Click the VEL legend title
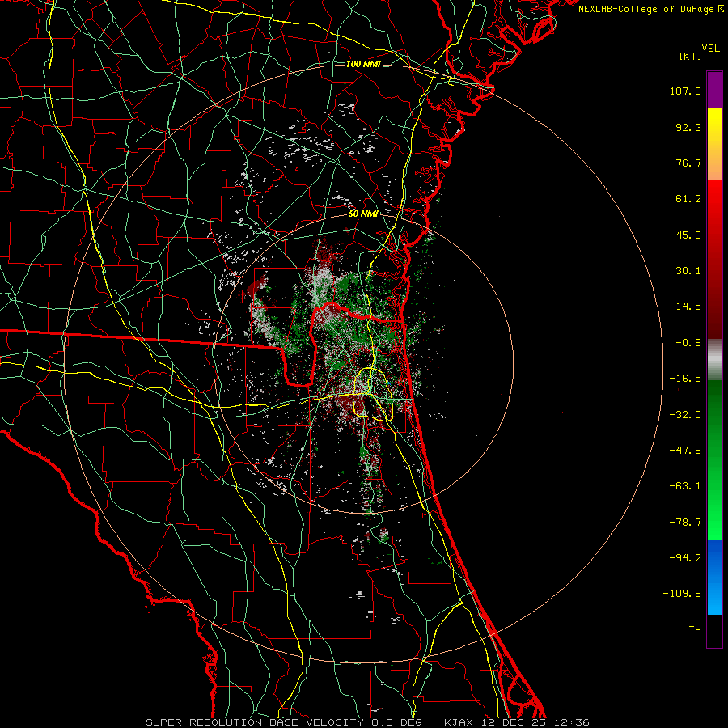 point(711,49)
